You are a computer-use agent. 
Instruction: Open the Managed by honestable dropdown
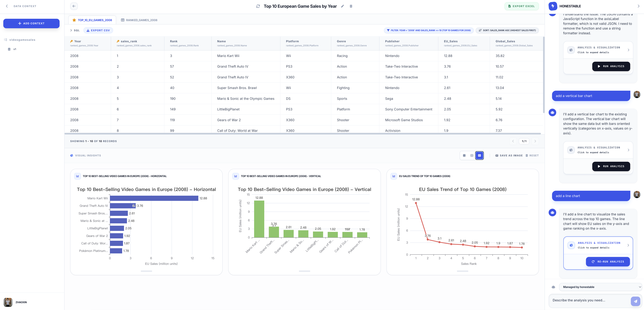point(600,287)
